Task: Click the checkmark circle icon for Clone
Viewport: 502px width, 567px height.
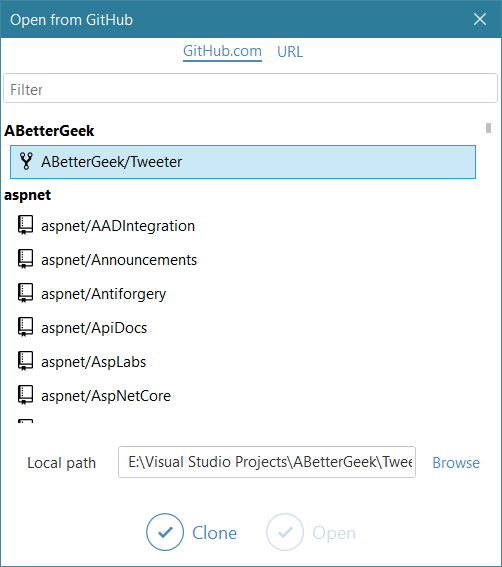Action: pos(165,532)
